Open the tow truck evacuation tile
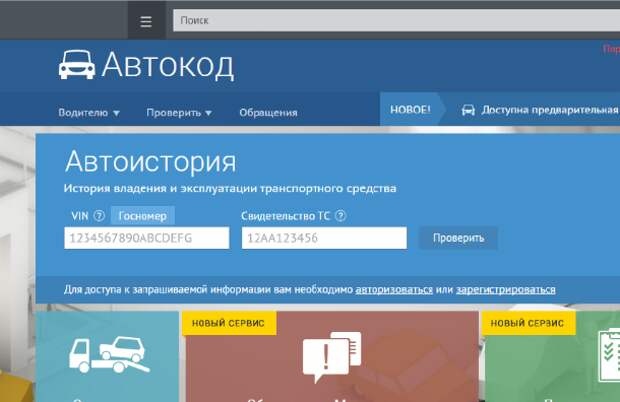Viewport: 620px width, 402px height. (x=108, y=356)
